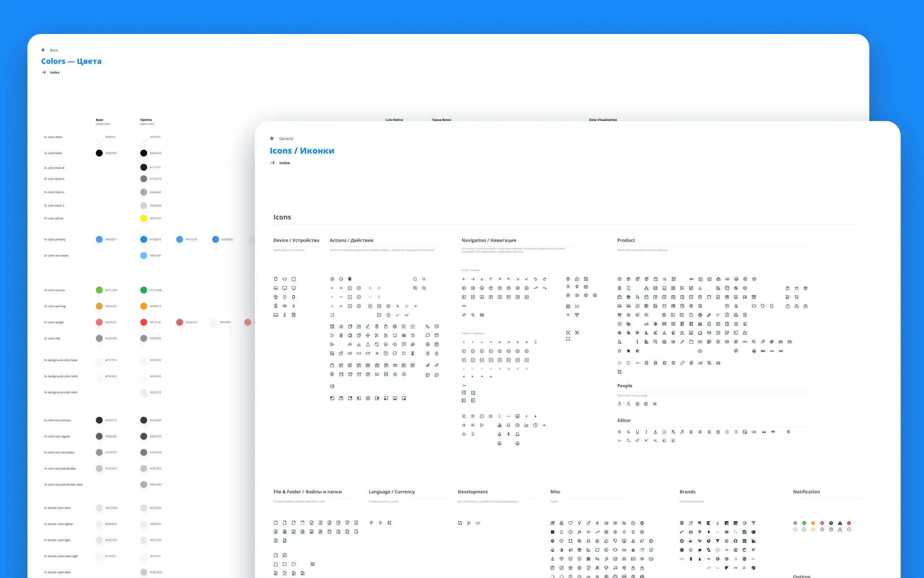The height and width of the screenshot is (578, 924).
Task: Click the envelope mail icon
Action: [437, 327]
